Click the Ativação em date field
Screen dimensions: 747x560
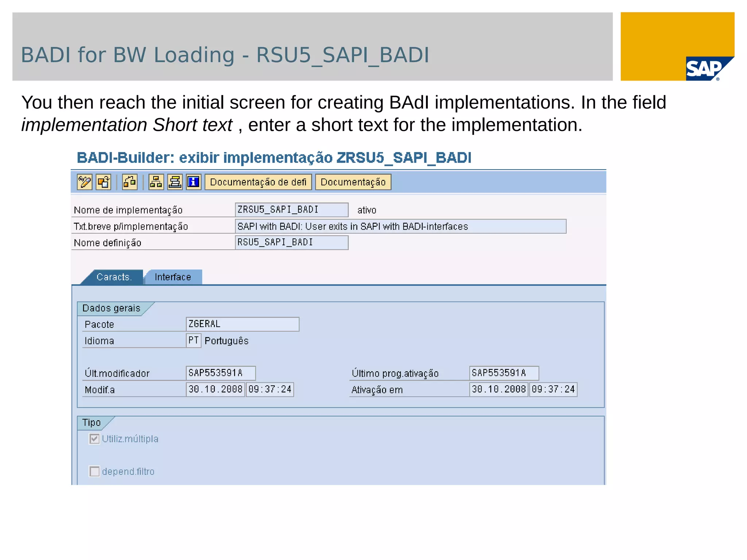pyautogui.click(x=499, y=389)
